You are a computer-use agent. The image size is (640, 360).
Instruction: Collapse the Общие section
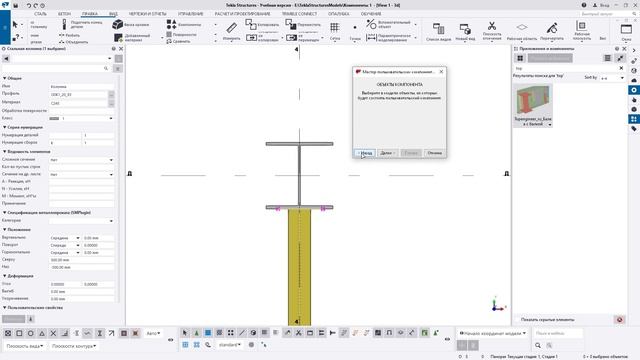[x=4, y=78]
